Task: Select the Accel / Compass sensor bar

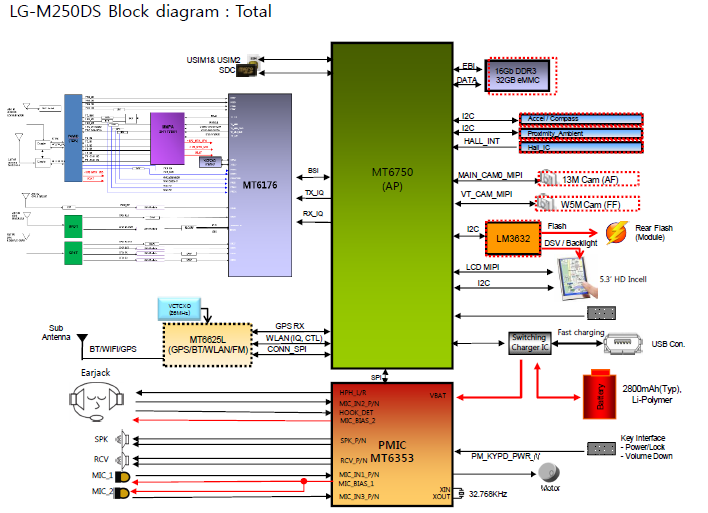Action: coord(581,119)
